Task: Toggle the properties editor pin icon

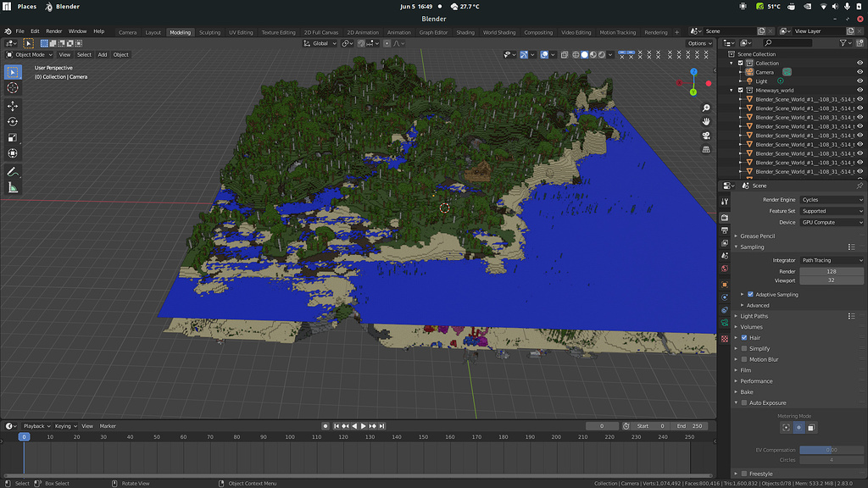Action: pyautogui.click(x=860, y=186)
